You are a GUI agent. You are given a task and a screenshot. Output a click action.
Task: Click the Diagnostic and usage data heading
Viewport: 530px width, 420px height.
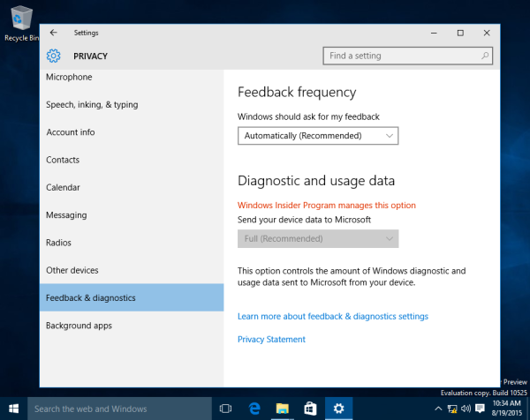tap(316, 181)
